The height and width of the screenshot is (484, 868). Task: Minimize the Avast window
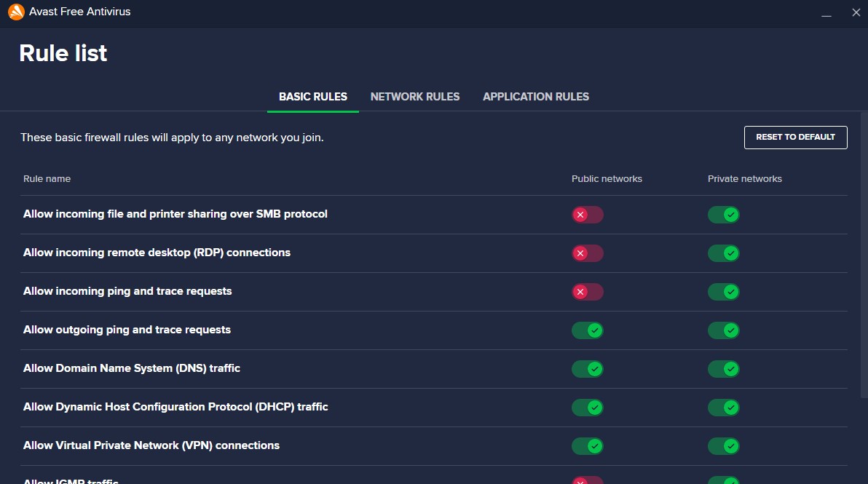click(826, 13)
